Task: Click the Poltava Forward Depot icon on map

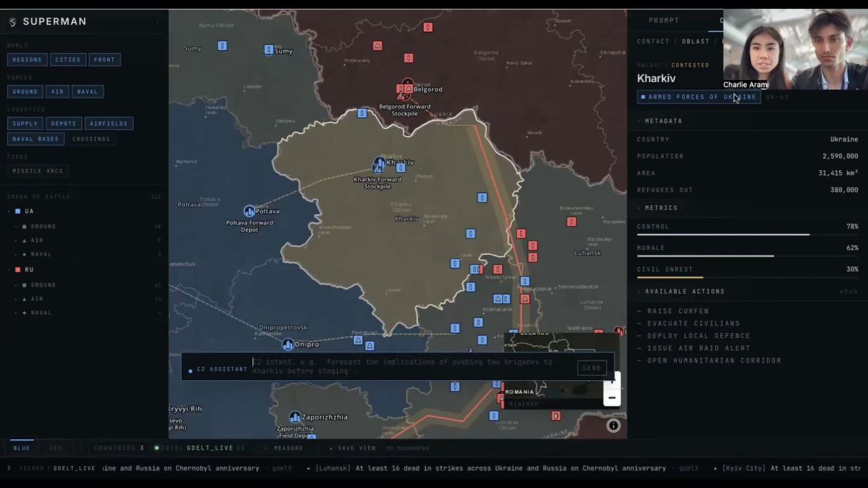Action: [250, 211]
